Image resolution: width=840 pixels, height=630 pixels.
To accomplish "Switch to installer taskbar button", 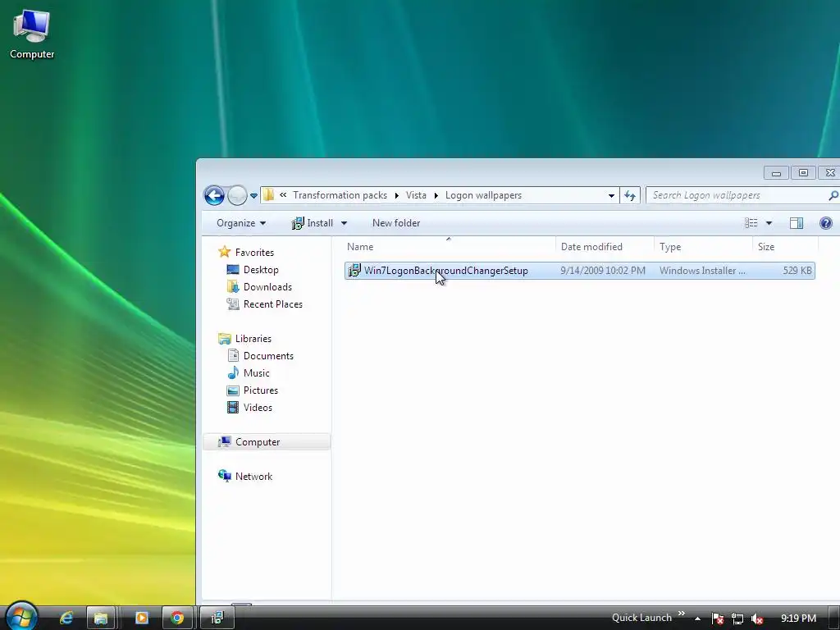I will [x=217, y=619].
